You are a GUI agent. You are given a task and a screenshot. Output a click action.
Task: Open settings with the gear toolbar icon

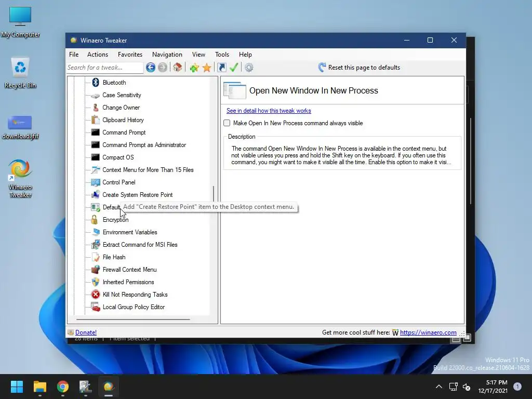(249, 68)
